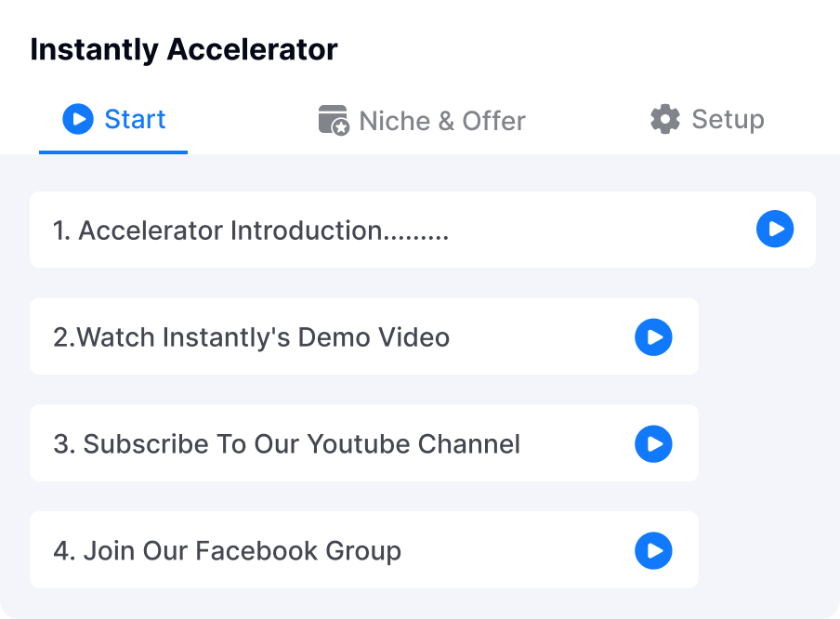The image size is (840, 619).
Task: Switch to the Niche & Offer tab
Action: pyautogui.click(x=421, y=119)
